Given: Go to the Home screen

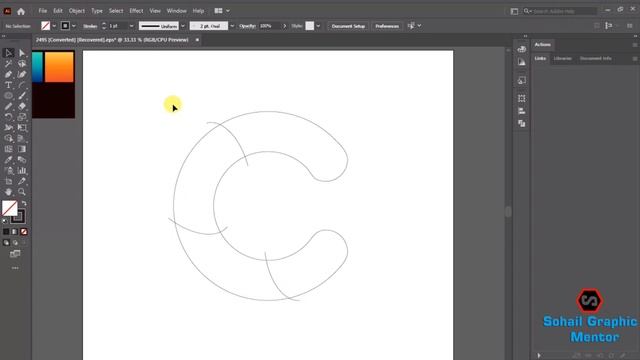Looking at the screenshot, I should [x=21, y=11].
